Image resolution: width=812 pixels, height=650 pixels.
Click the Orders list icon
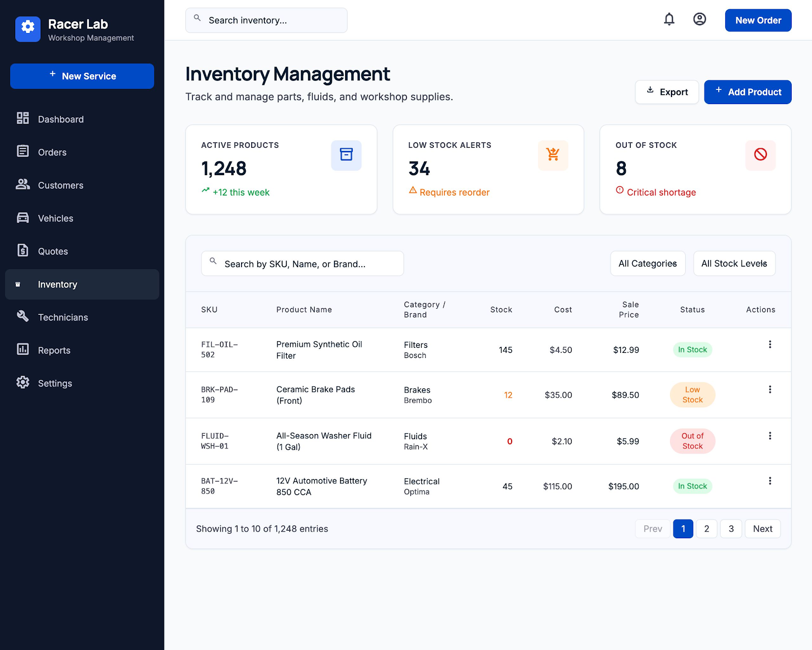tap(23, 151)
